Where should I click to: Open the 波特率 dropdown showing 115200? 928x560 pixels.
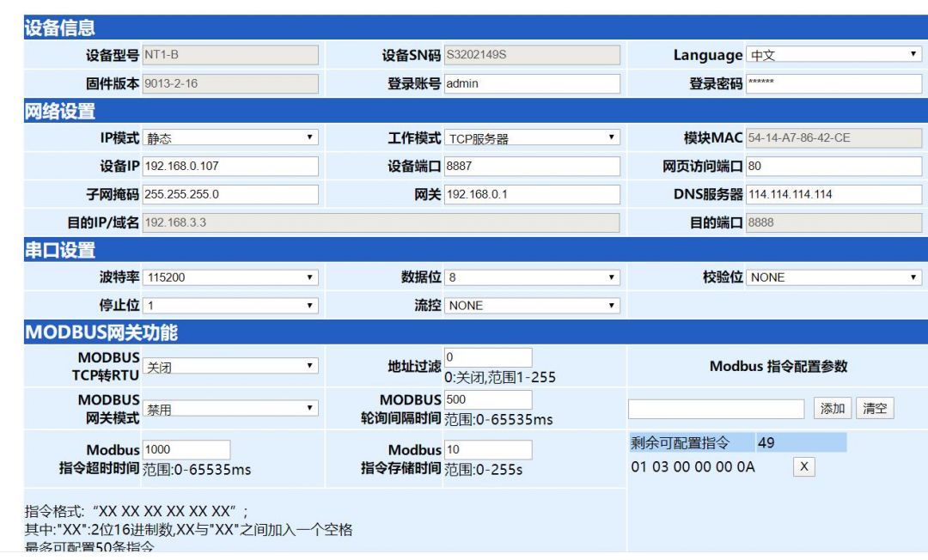(x=232, y=277)
